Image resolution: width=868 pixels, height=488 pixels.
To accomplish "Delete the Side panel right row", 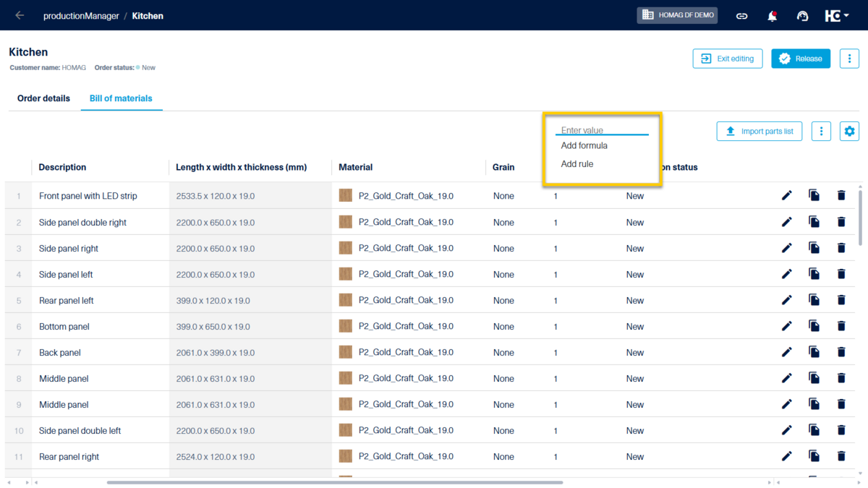I will (841, 248).
